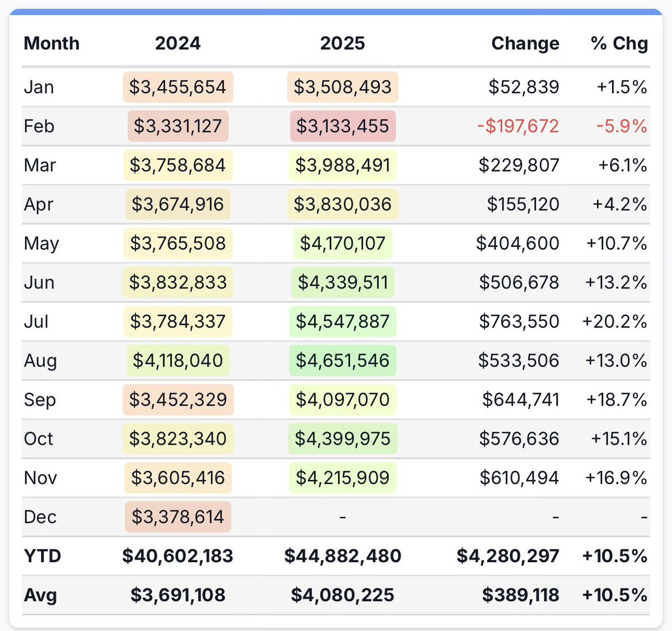Select the Jan 2024 value $3,455,654
This screenshot has height=631, width=672.
(178, 87)
